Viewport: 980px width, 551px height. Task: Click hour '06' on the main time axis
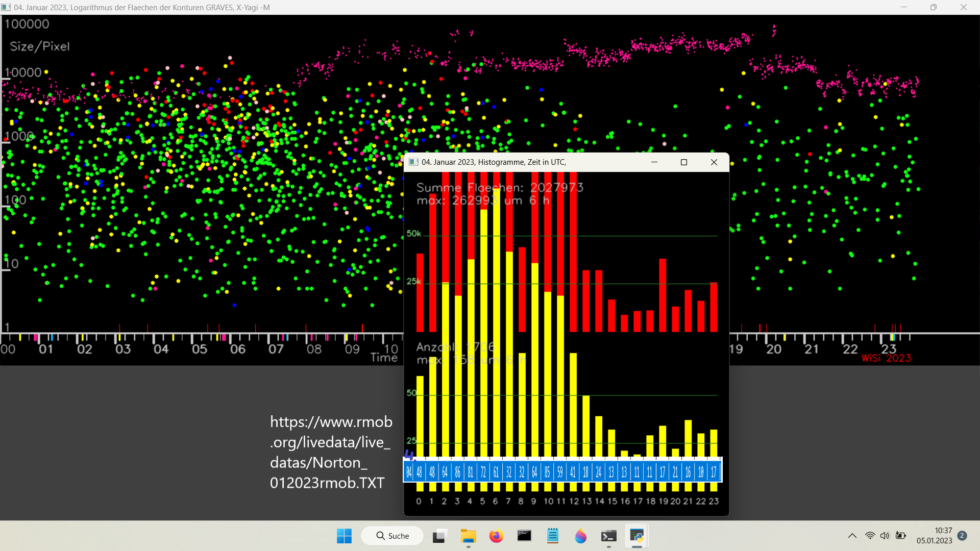238,349
